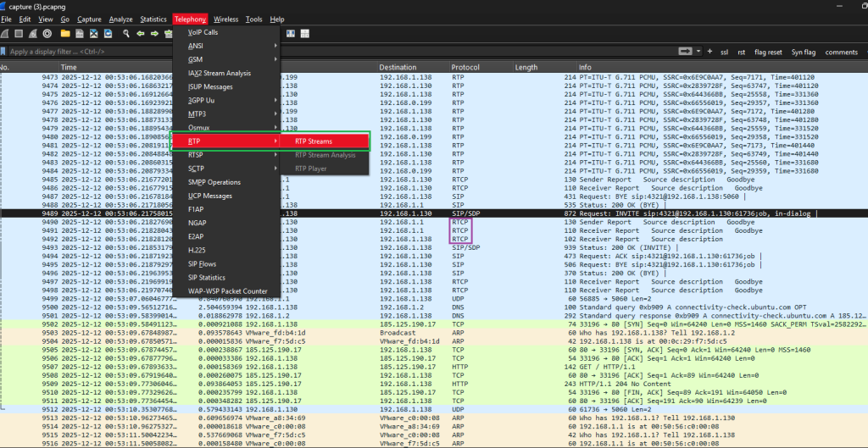Screen dimensions: 868x448
Task: Restart the current capture icon
Action: click(33, 34)
